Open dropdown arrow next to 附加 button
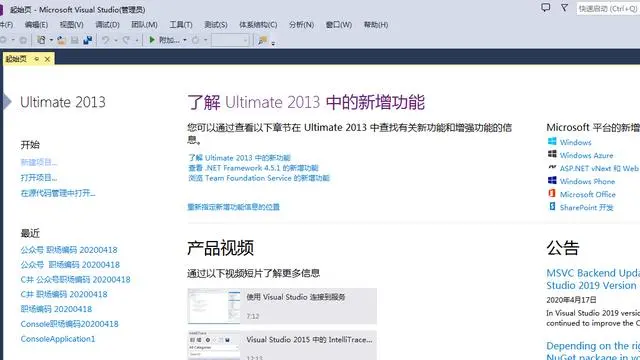The width and height of the screenshot is (640, 360). tap(185, 40)
